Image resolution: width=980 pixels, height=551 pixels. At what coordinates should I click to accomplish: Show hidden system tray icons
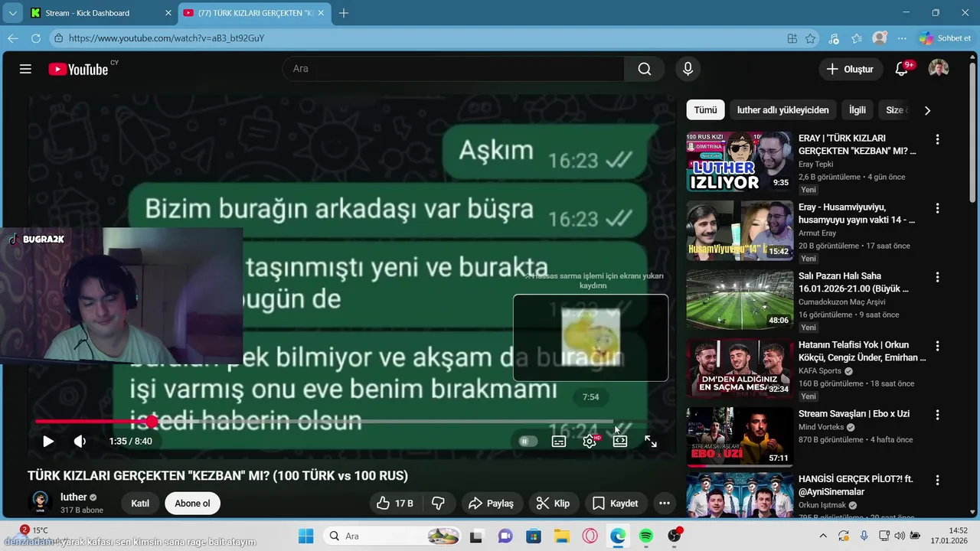[823, 536]
